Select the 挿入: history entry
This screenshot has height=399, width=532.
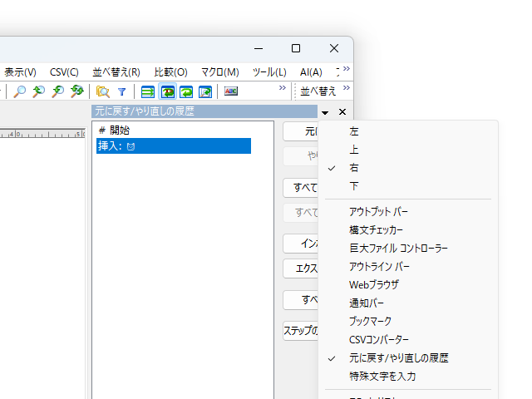[174, 146]
